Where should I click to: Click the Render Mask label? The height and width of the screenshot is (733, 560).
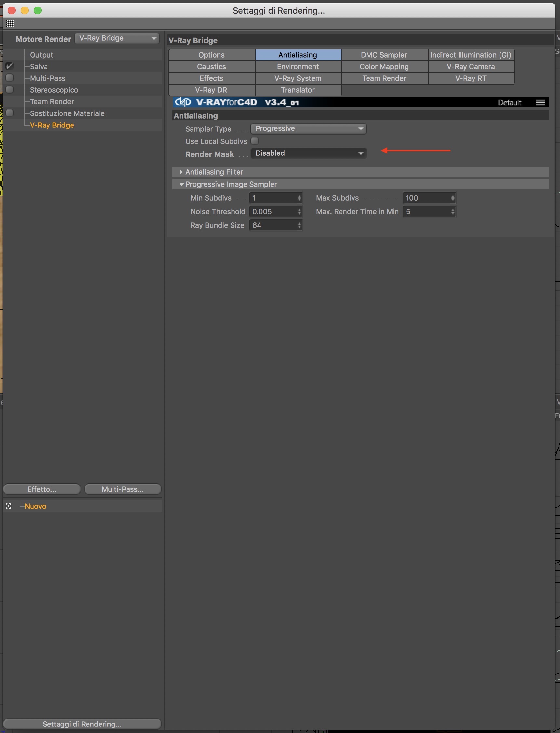point(210,154)
